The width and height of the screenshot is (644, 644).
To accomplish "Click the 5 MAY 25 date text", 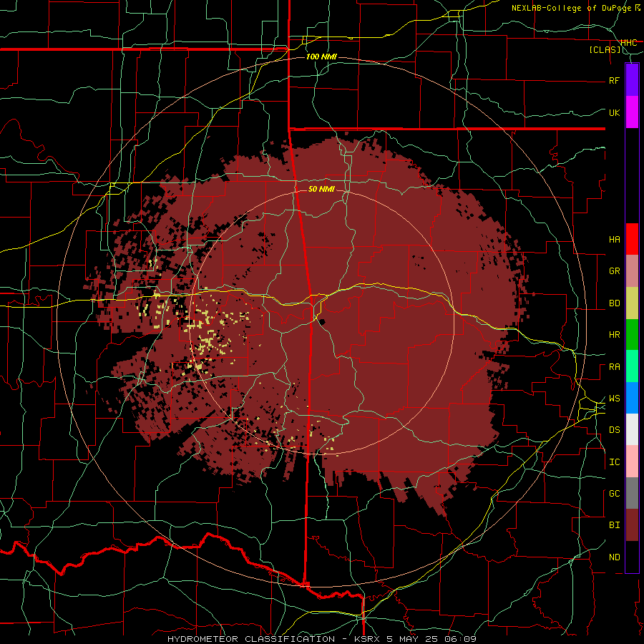I will (411, 639).
